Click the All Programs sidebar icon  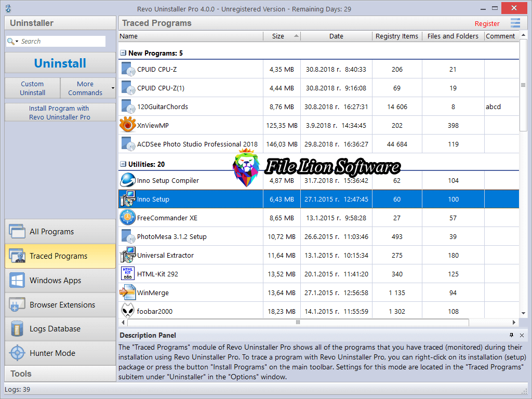click(x=17, y=231)
